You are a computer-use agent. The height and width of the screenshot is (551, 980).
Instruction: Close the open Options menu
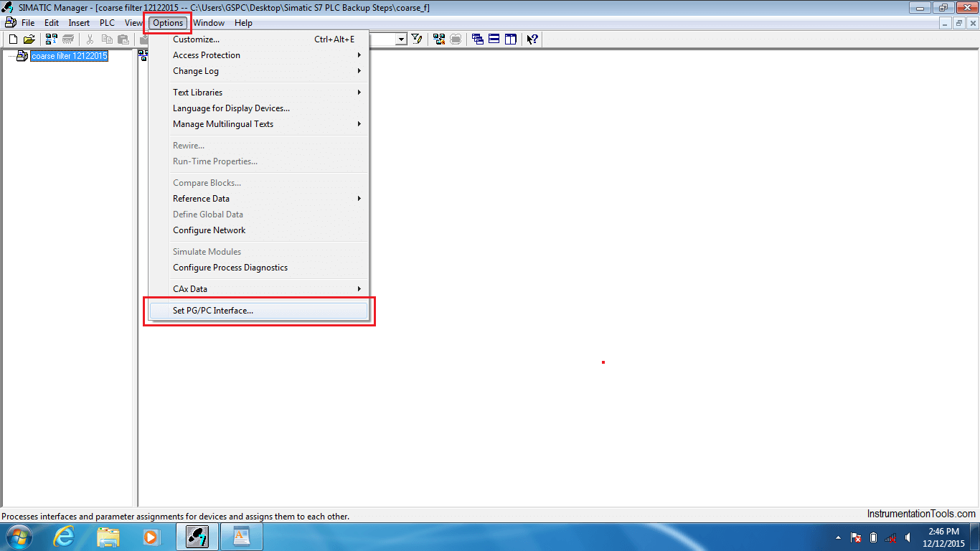pyautogui.click(x=168, y=23)
